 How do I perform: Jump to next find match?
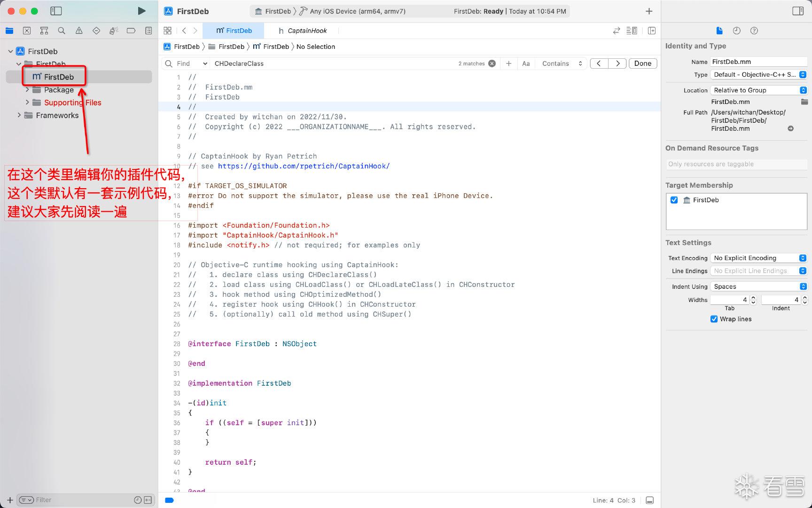point(617,63)
